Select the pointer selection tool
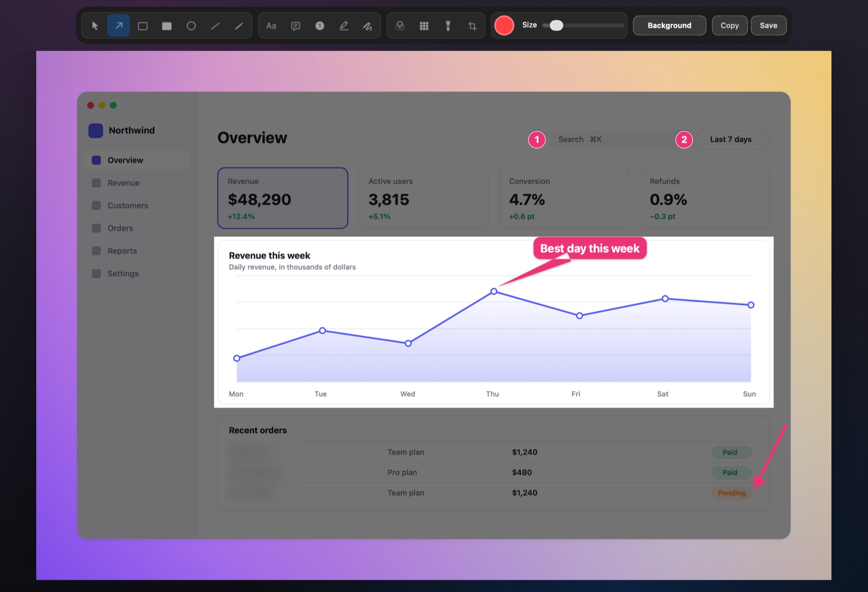This screenshot has height=592, width=868. [95, 26]
